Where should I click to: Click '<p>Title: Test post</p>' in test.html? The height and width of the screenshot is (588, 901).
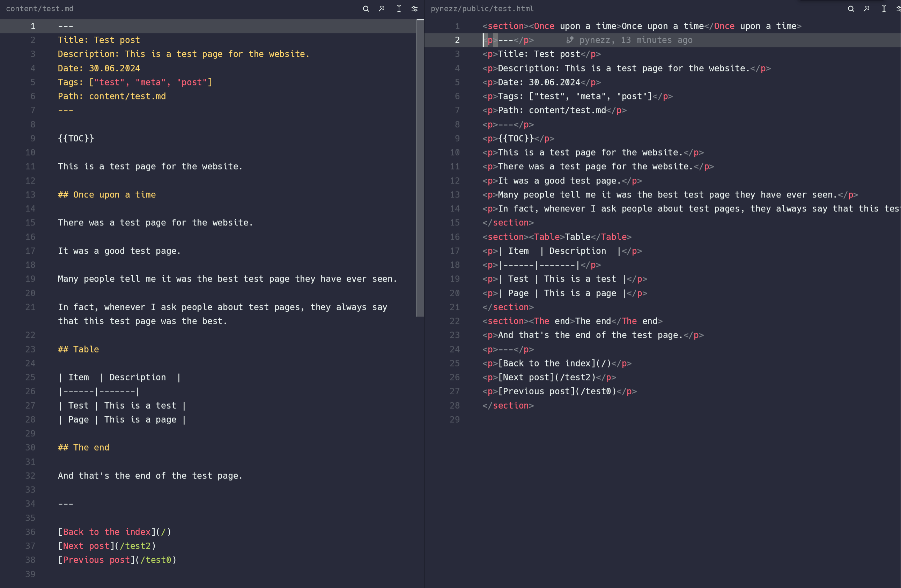pos(541,54)
